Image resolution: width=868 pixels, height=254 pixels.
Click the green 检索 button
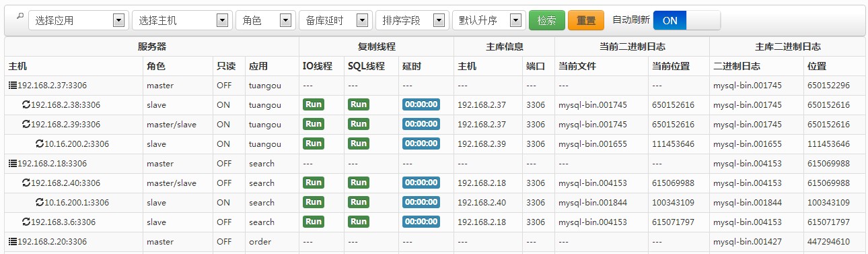click(546, 20)
